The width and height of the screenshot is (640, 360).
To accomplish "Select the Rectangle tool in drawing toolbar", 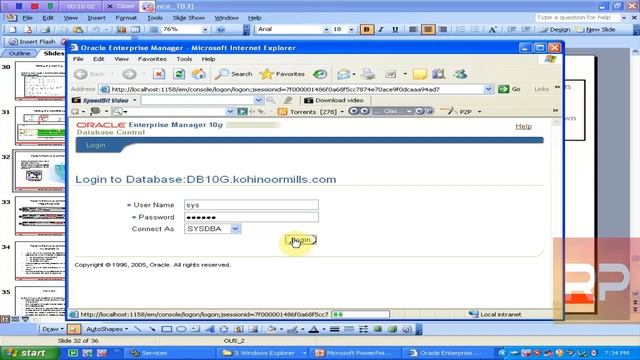I will point(166,329).
